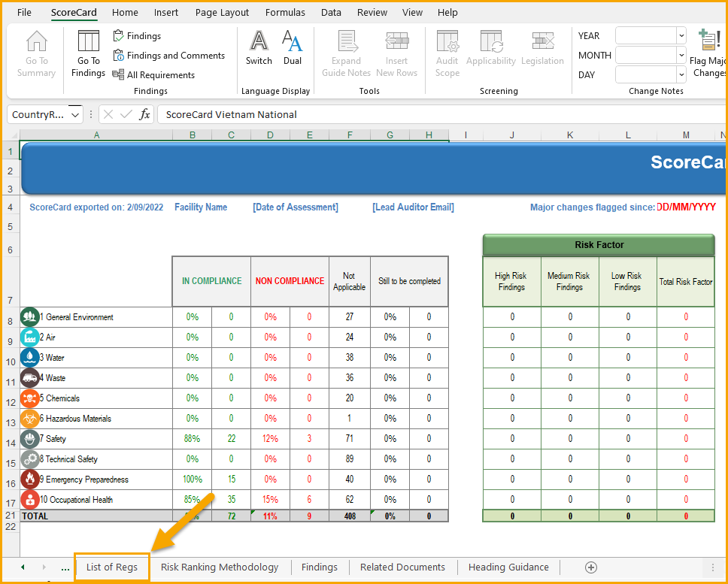Screen dimensions: 728x584
Task: Open the DAY dropdown
Action: (681, 74)
